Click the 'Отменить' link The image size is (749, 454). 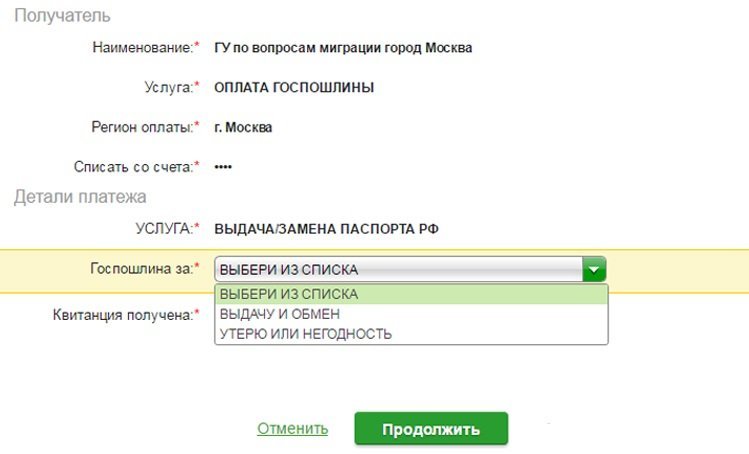[292, 429]
